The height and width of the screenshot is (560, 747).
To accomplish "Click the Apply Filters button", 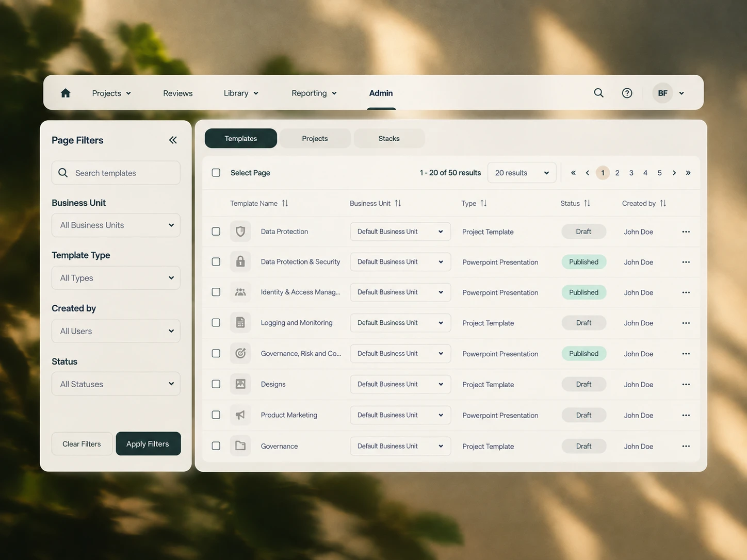I will coord(148,443).
